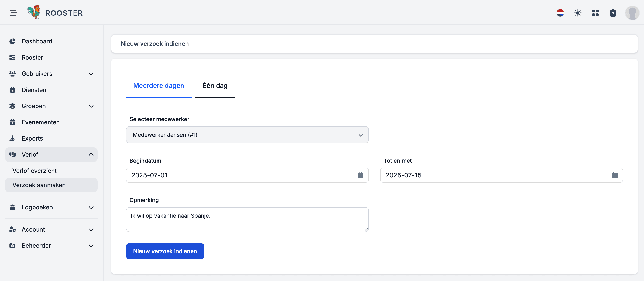Image resolution: width=644 pixels, height=281 pixels.
Task: Toggle the light/dark theme sun icon
Action: click(x=578, y=13)
